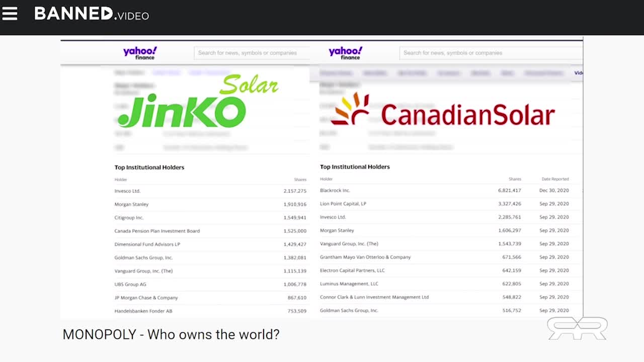This screenshot has height=362, width=644.
Task: Click the video title 'MONOPOLY - Who owns the world?'
Action: tap(171, 334)
